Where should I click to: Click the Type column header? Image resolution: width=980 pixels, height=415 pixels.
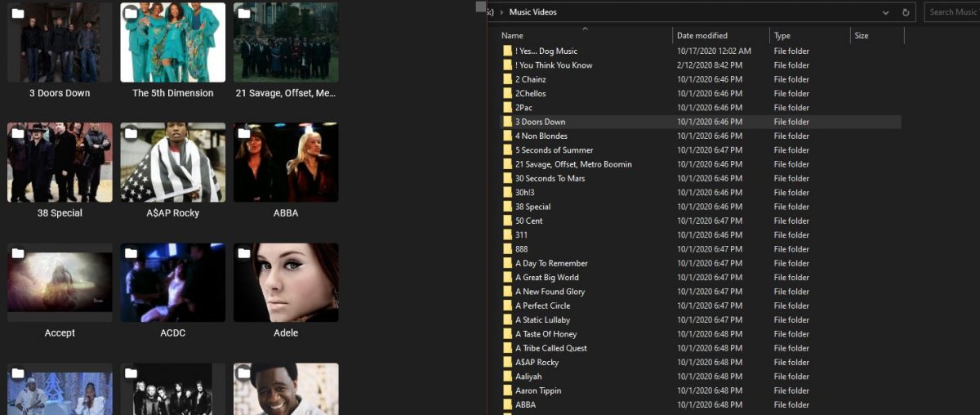tap(782, 36)
